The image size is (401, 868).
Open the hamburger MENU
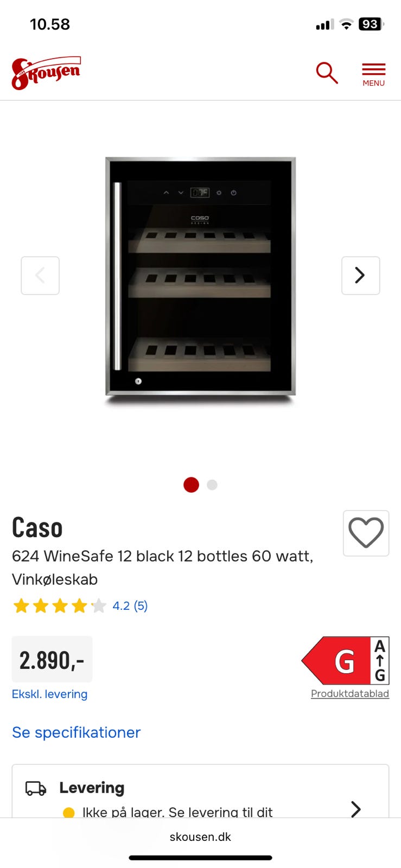coord(373,74)
